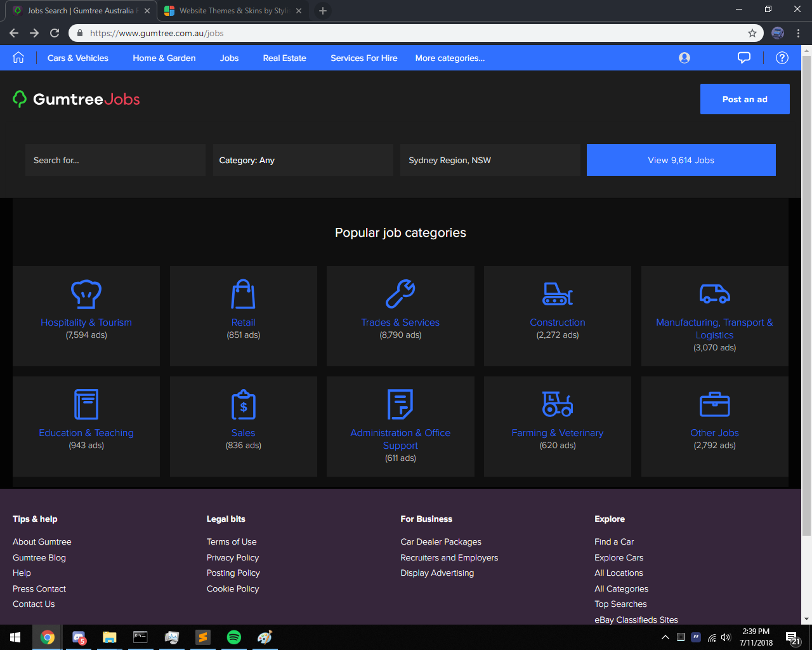
Task: Click the help question mark icon
Action: pyautogui.click(x=782, y=58)
